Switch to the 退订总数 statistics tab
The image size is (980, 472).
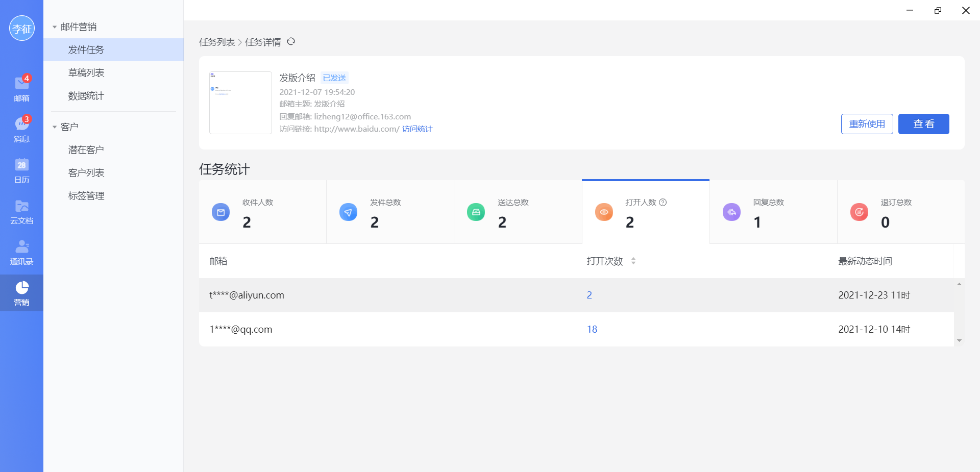900,212
